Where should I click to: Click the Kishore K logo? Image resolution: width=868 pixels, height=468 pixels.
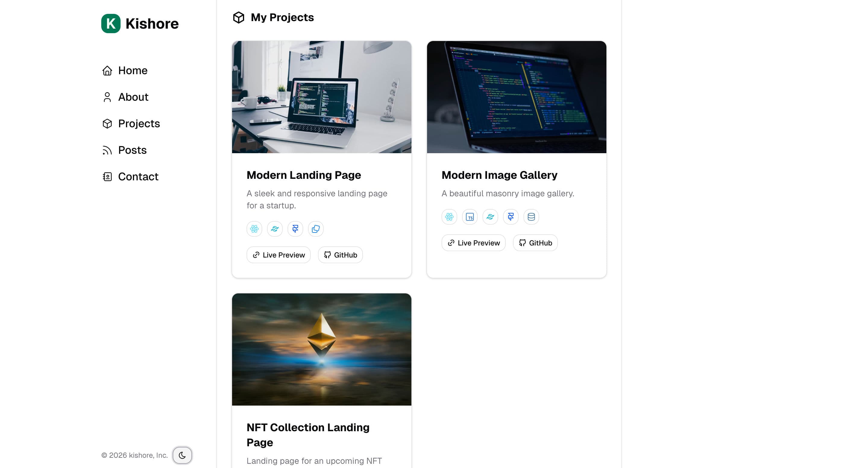(x=111, y=23)
